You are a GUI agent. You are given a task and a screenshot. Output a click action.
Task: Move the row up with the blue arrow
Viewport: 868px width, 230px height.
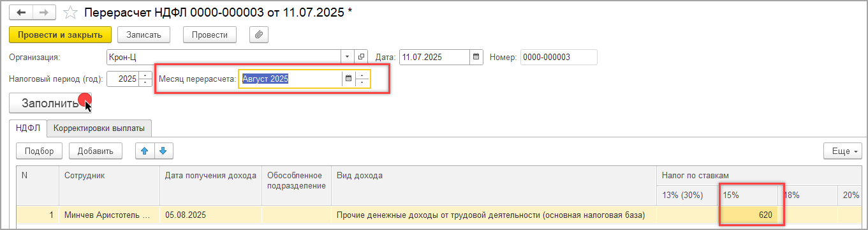click(145, 151)
